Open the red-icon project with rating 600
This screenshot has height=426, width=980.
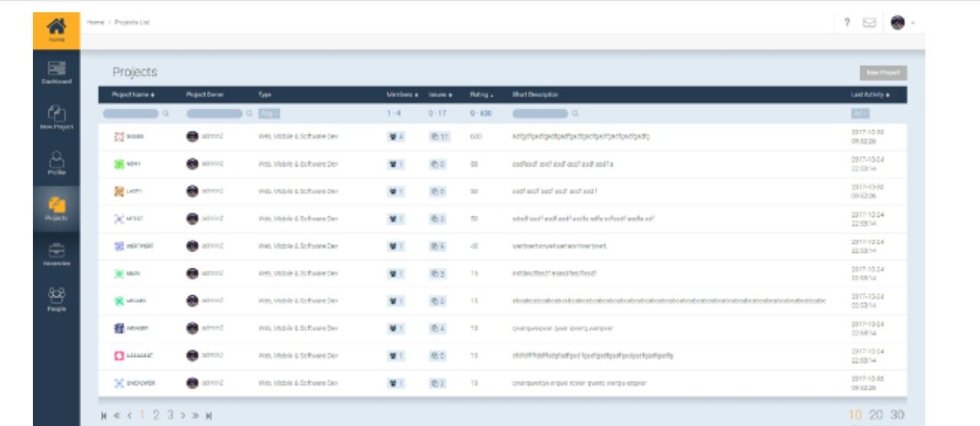118,137
